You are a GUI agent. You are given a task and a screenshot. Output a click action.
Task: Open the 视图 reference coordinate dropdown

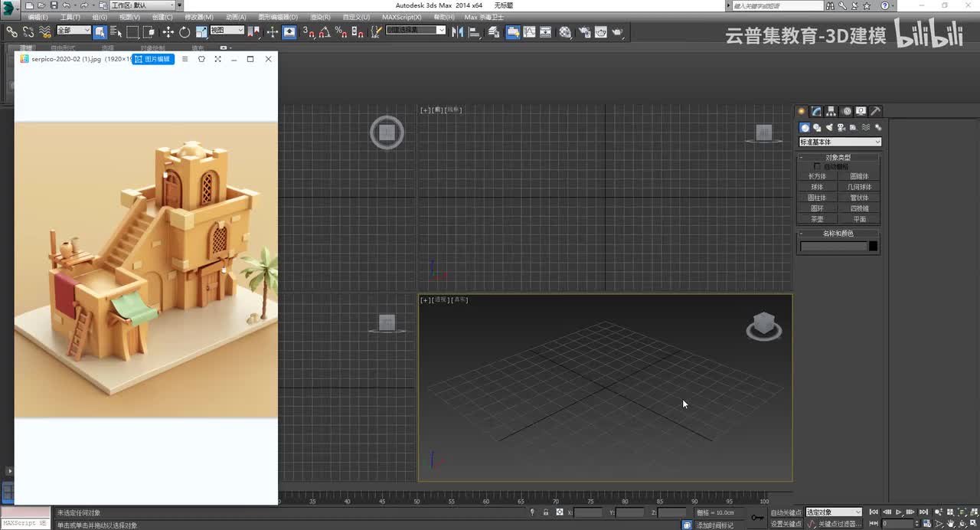point(227,31)
